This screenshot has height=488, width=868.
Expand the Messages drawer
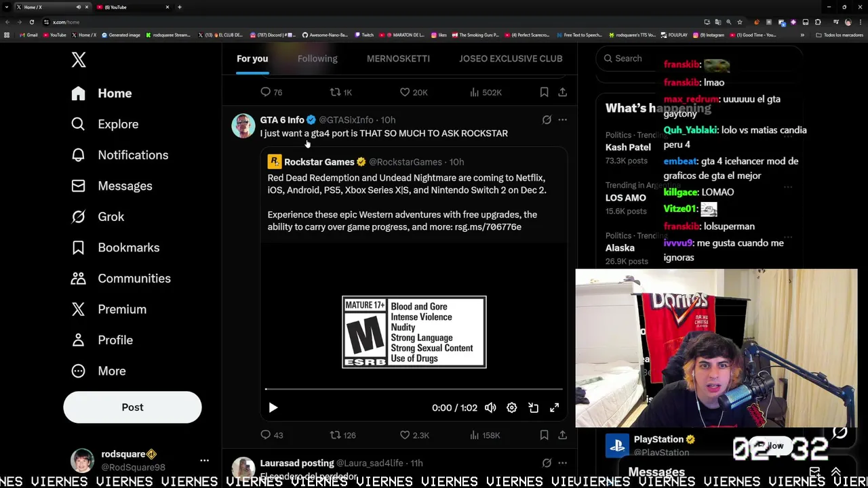pos(835,472)
